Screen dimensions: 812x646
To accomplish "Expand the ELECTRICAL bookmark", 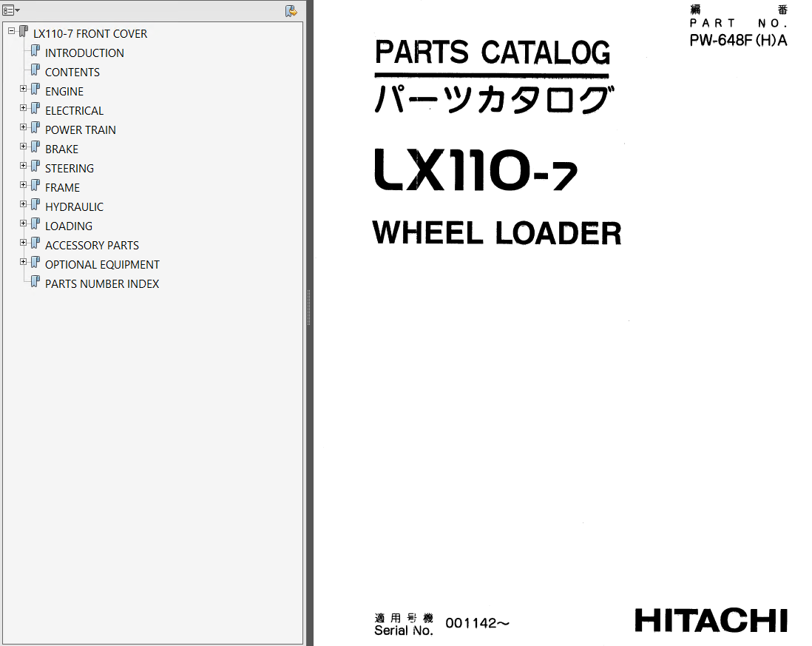I will coord(24,108).
